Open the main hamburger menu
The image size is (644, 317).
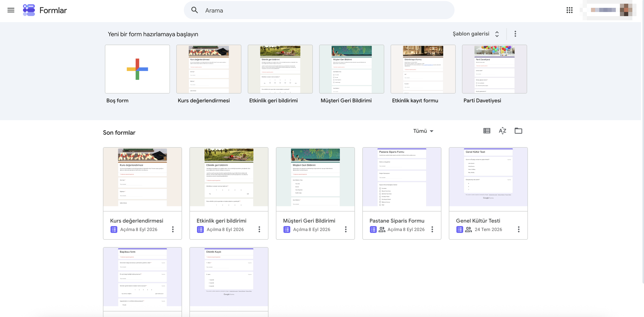(x=11, y=10)
